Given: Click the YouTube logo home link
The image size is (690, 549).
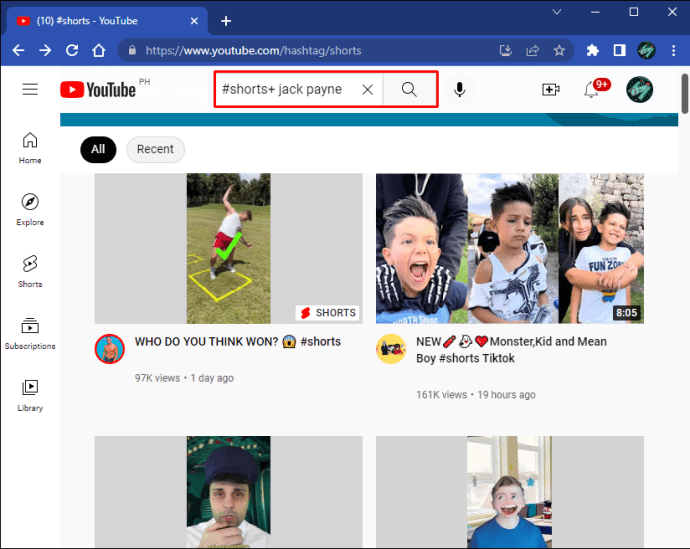Looking at the screenshot, I should (x=98, y=90).
